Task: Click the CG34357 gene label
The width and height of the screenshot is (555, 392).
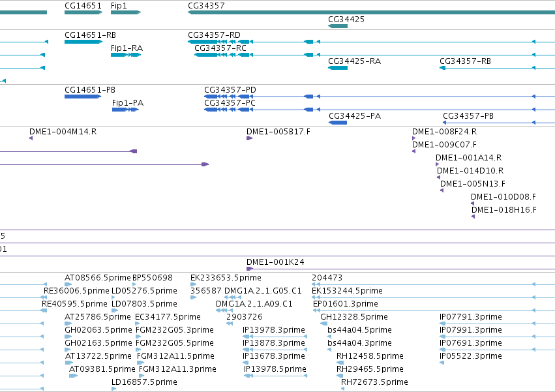Action: pyautogui.click(x=206, y=6)
